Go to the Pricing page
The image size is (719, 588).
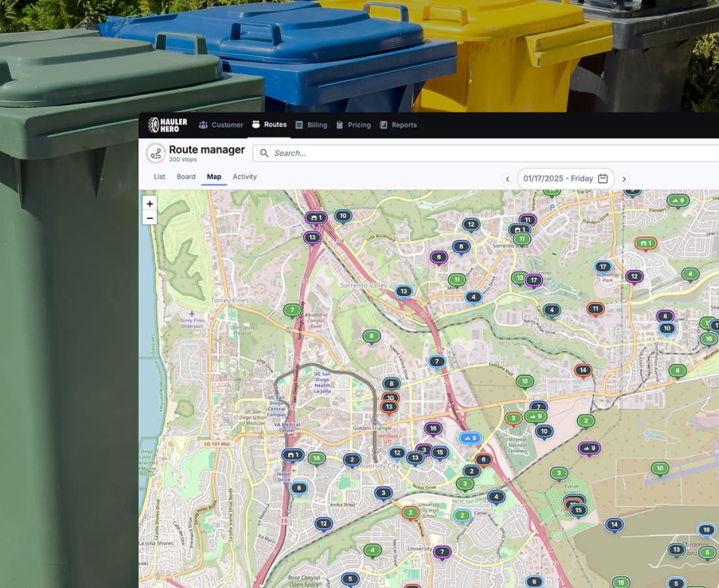tap(354, 125)
